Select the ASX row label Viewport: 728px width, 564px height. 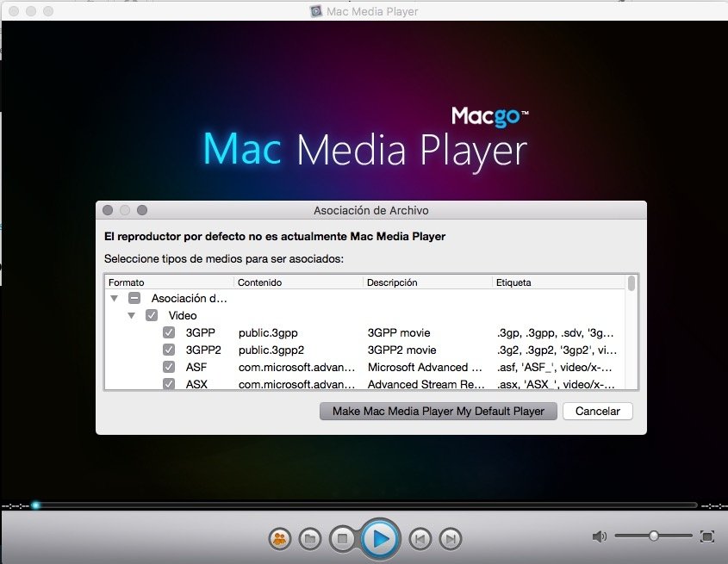coord(196,384)
